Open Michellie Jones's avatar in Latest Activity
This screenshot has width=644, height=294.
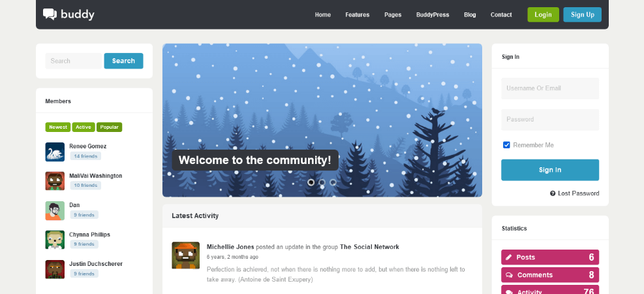point(186,255)
